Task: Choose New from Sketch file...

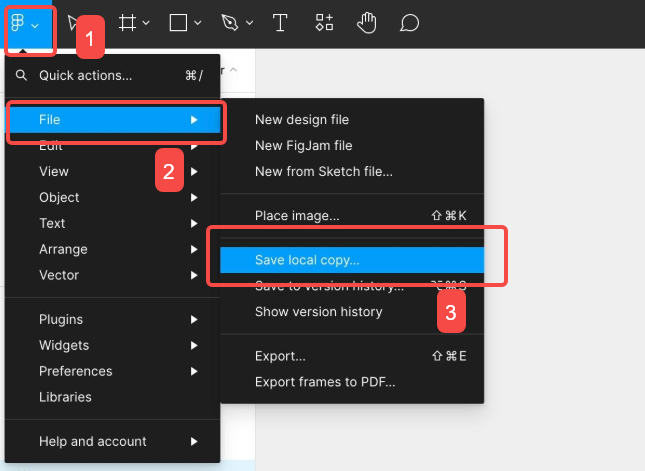Action: click(x=352, y=172)
